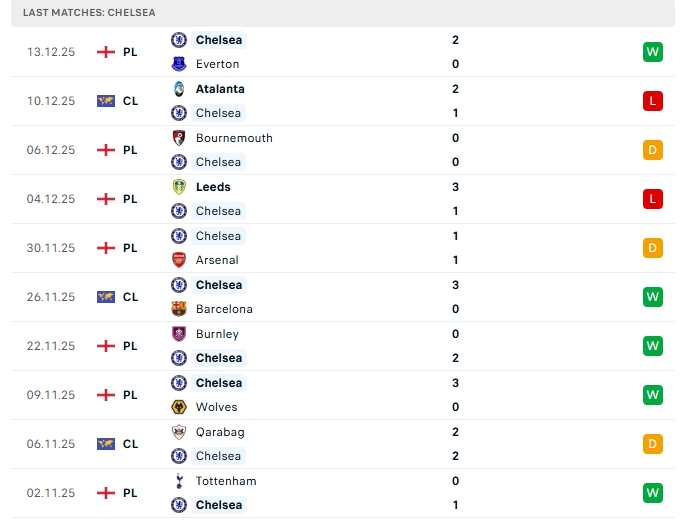Click the green W badge for Everton match
Screen dimensions: 681x521
coord(653,52)
